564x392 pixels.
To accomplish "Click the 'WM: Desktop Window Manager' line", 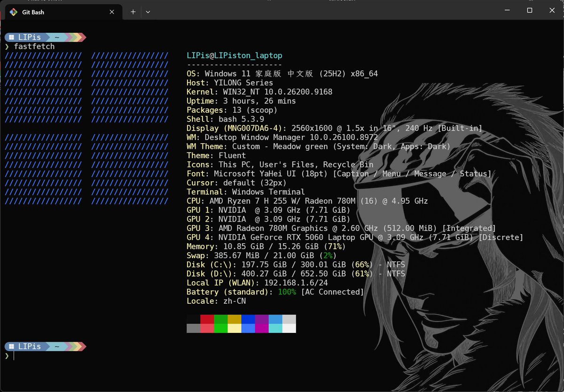I will click(282, 137).
